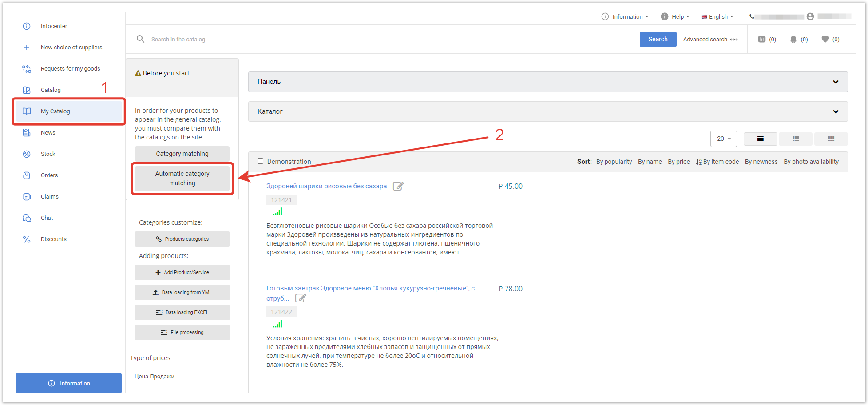Image resolution: width=868 pixels, height=405 pixels.
Task: Select My Catalog in sidebar
Action: click(x=69, y=111)
